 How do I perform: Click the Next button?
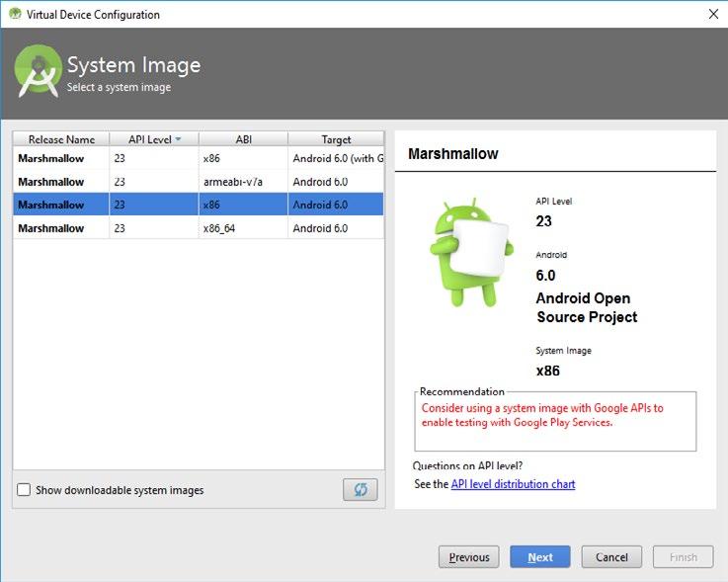[540, 557]
